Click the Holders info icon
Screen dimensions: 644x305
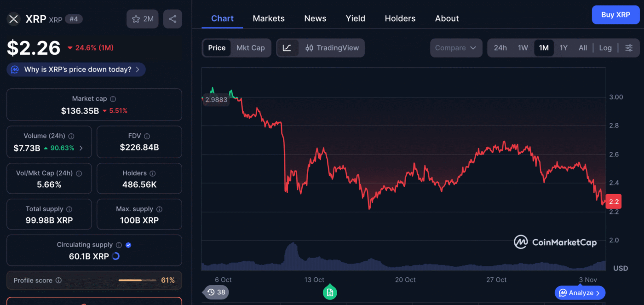(x=152, y=173)
